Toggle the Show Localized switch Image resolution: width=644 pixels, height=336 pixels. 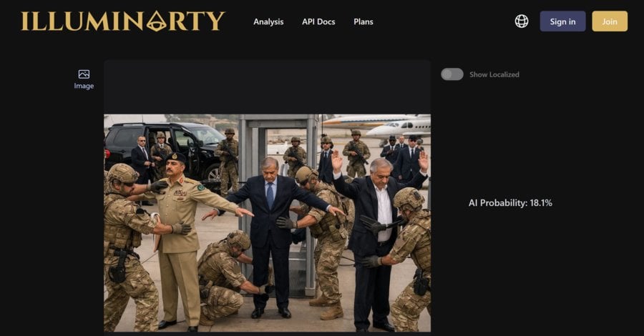coord(452,74)
